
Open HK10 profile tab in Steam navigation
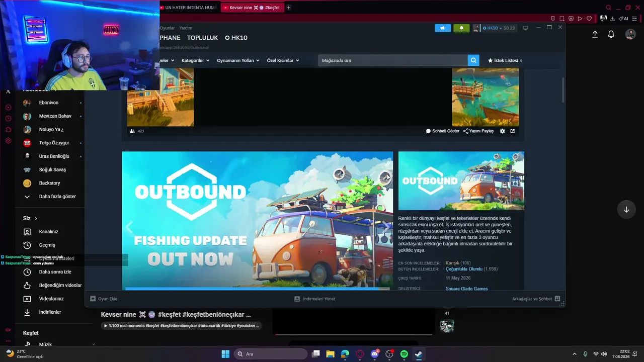click(x=236, y=38)
